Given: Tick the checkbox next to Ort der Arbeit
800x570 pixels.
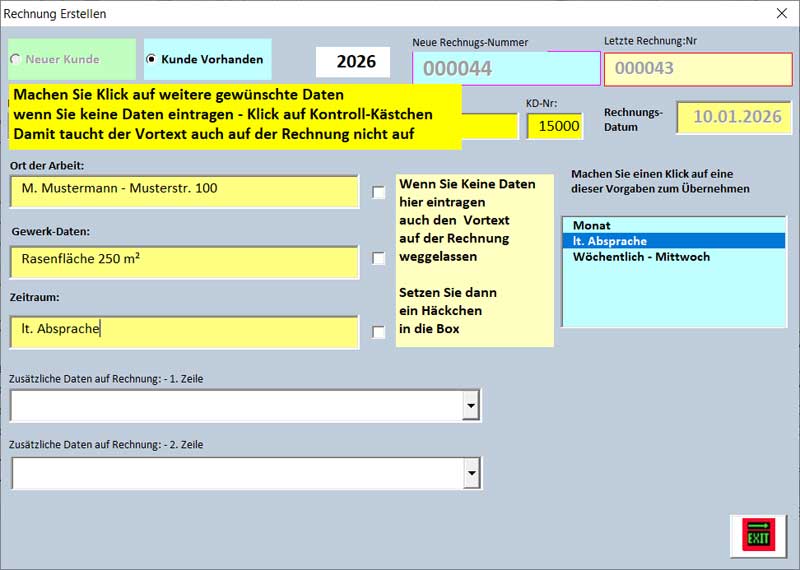Looking at the screenshot, I should pos(379,192).
